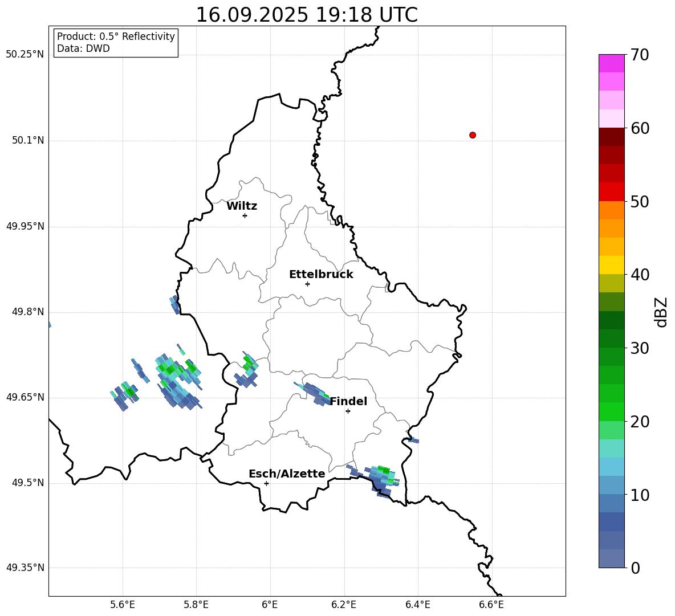
Task: Click the 20 label on the colorbar
Action: pyautogui.click(x=640, y=422)
